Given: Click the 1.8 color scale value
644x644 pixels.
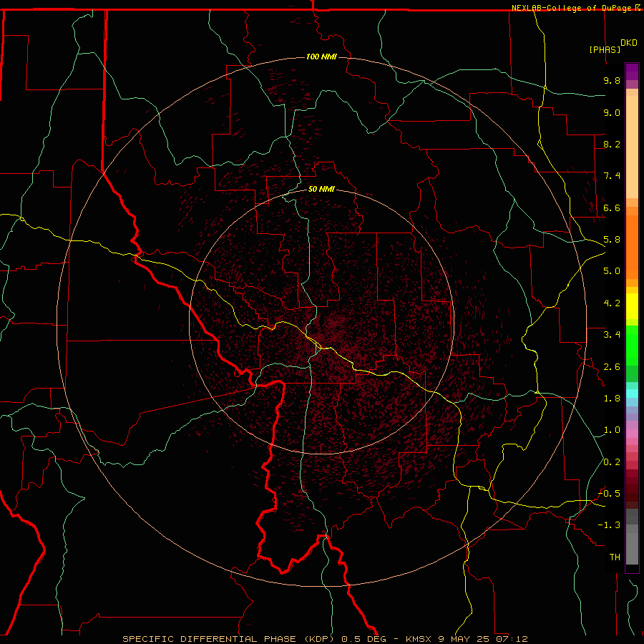Looking at the screenshot, I should (612, 399).
